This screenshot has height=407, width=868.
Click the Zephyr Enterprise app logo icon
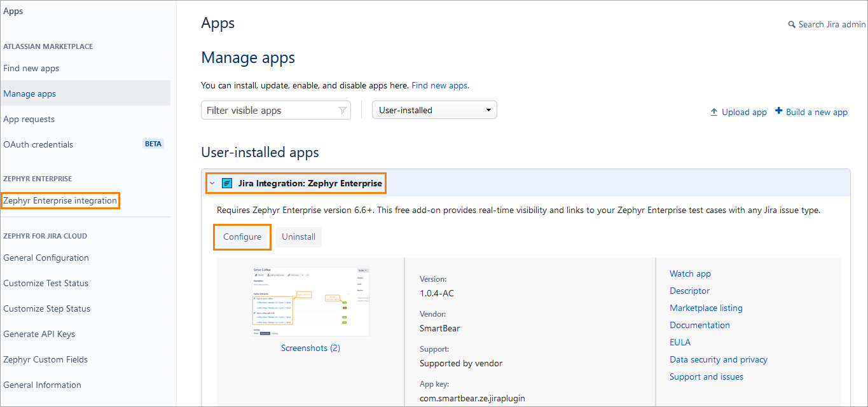227,184
